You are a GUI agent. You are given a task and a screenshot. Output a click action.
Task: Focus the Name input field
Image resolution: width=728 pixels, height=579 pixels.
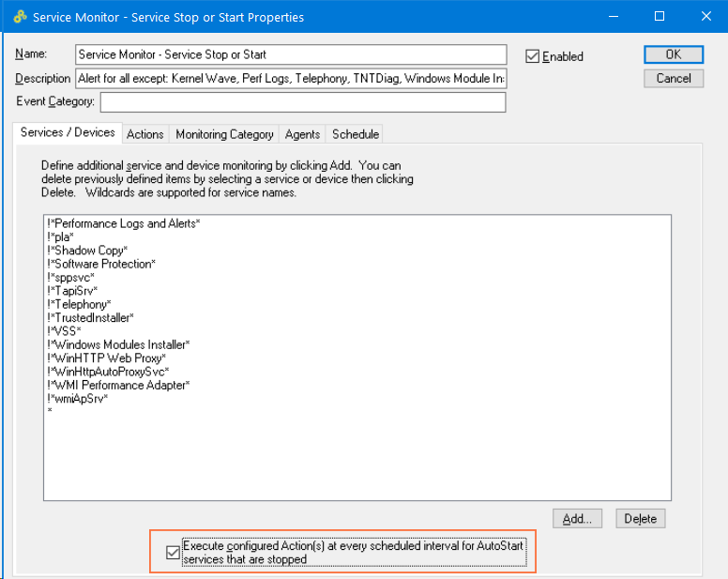pos(291,54)
